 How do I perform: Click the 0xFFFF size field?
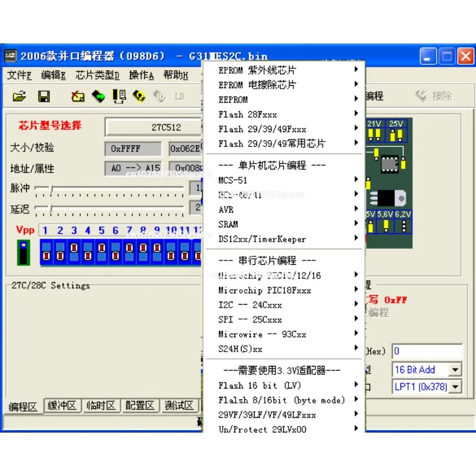point(133,148)
